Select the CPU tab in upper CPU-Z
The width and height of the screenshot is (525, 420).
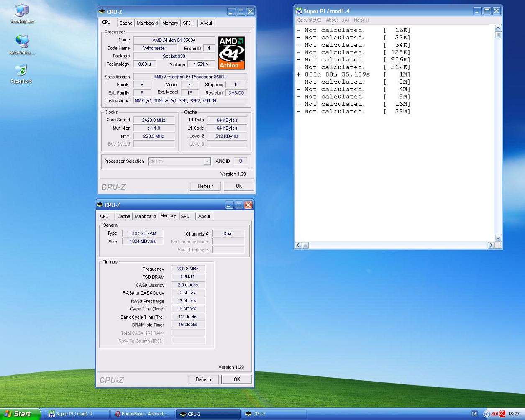(107, 22)
